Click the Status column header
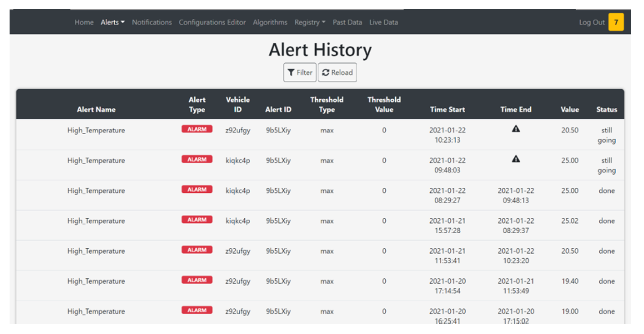The image size is (644, 334). click(606, 109)
